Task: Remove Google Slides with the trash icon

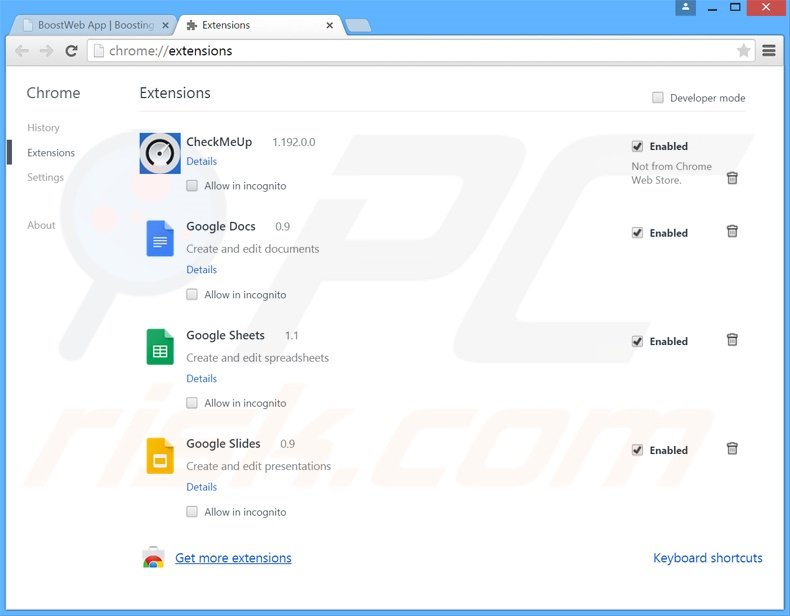Action: [x=732, y=449]
